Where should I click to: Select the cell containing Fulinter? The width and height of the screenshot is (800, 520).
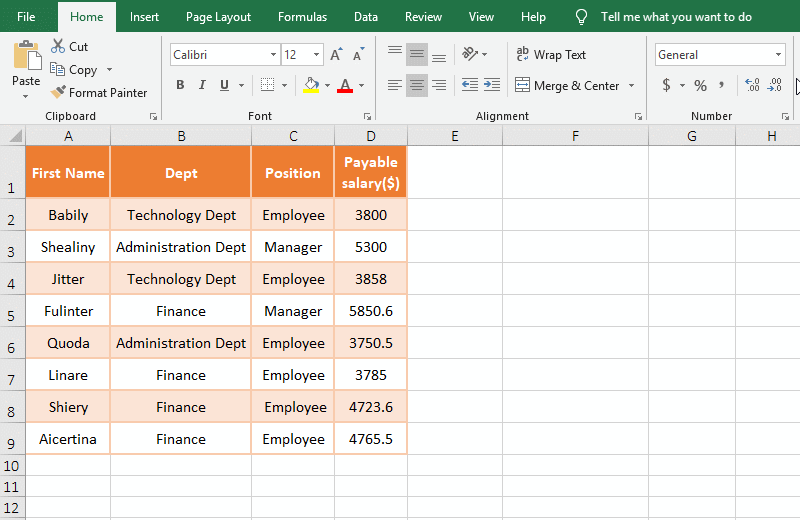pyautogui.click(x=68, y=311)
